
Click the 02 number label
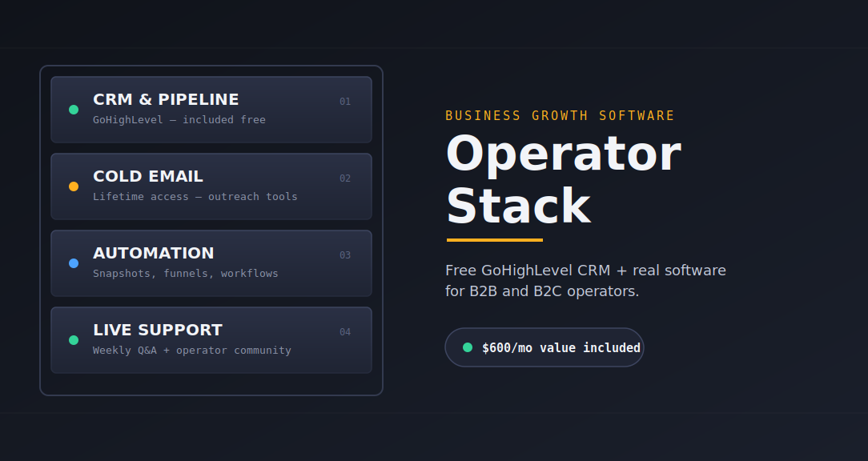[x=345, y=178]
